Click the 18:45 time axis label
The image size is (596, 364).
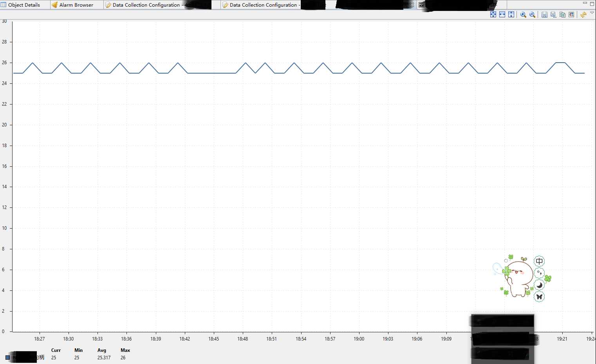pos(214,339)
